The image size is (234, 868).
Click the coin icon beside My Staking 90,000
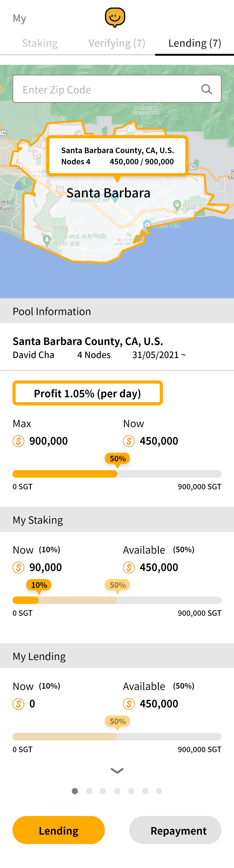coord(18,567)
